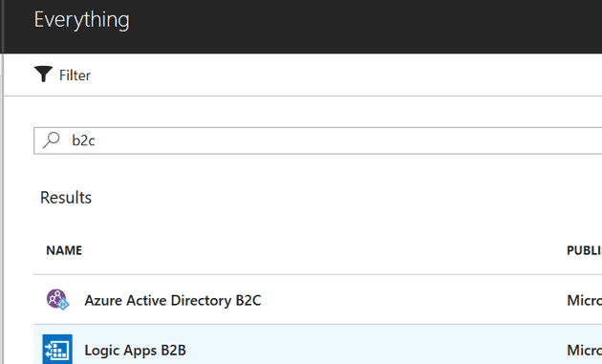The image size is (602, 364).
Task: Sort by the NAME column header
Action: coord(64,250)
